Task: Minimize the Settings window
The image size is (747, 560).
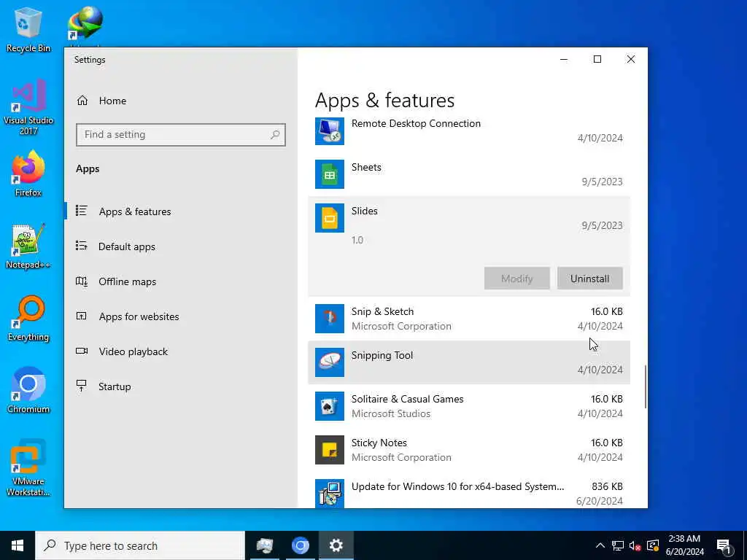Action: coord(564,60)
